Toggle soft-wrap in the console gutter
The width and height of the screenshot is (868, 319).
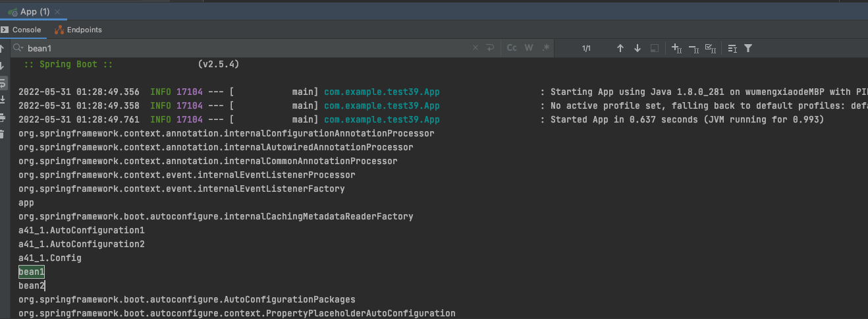tap(3, 83)
